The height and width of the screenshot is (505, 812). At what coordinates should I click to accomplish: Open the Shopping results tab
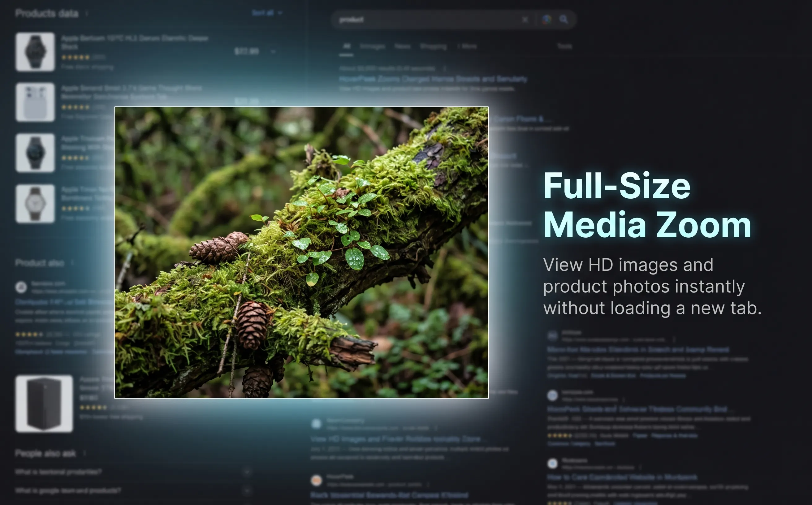pyautogui.click(x=433, y=46)
